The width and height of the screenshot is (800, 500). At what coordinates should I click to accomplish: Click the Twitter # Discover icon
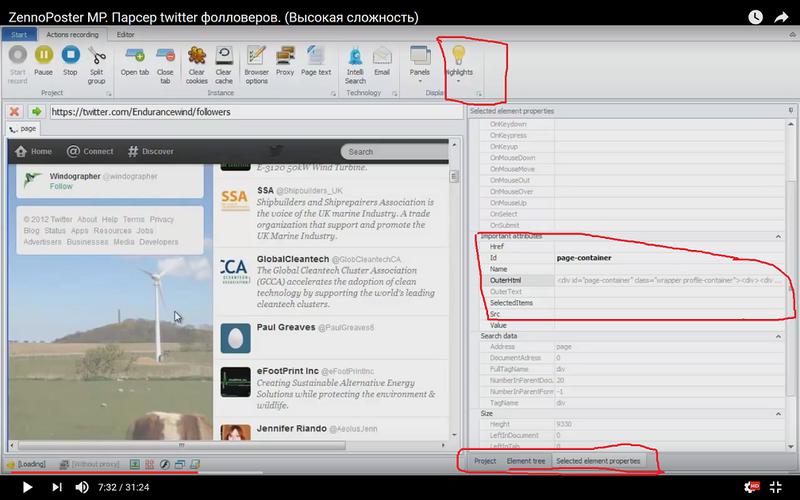(133, 152)
